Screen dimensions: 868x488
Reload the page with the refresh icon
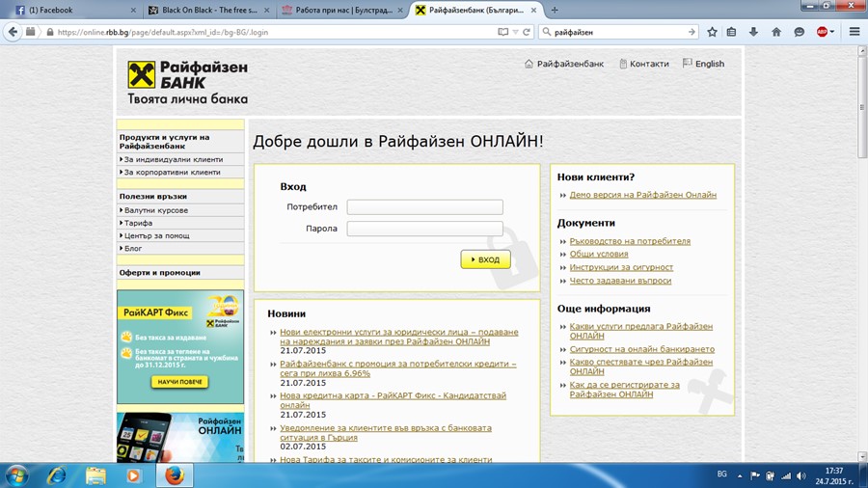click(x=527, y=32)
